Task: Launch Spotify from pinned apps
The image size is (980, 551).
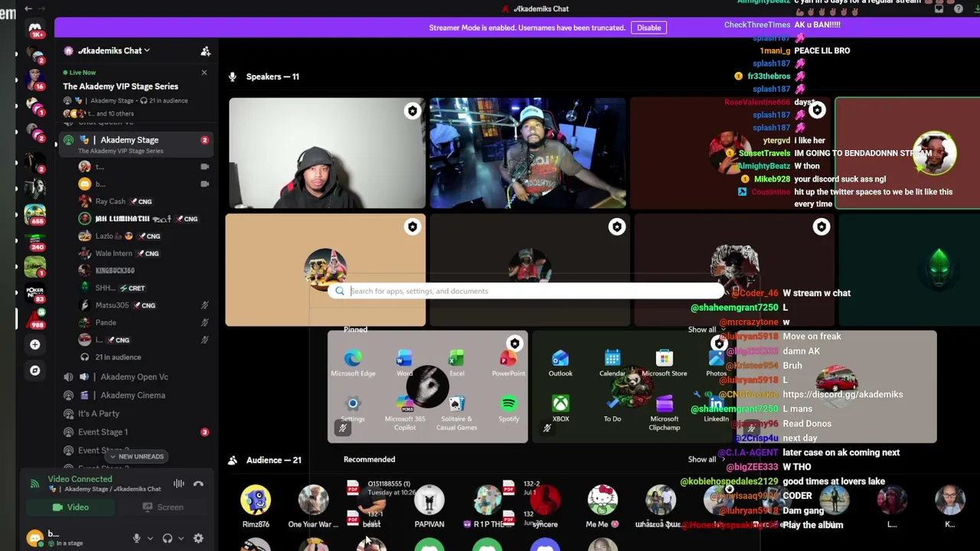Action: coord(508,409)
